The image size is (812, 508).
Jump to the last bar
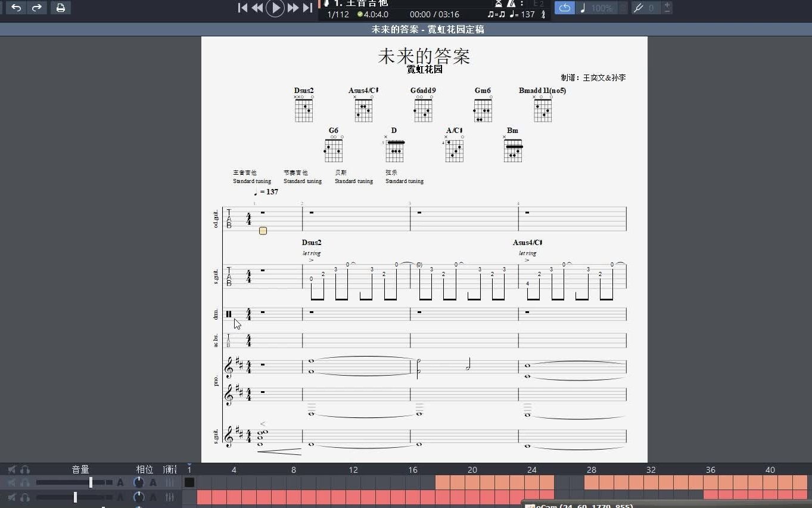307,8
